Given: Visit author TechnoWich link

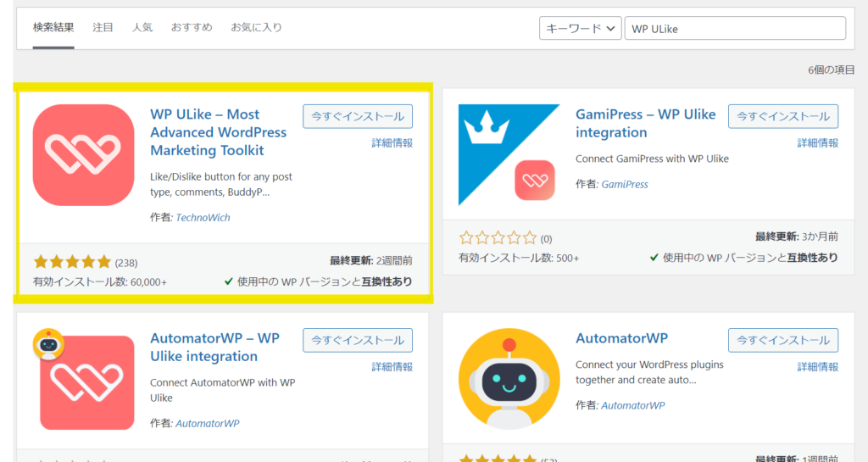Looking at the screenshot, I should [203, 218].
